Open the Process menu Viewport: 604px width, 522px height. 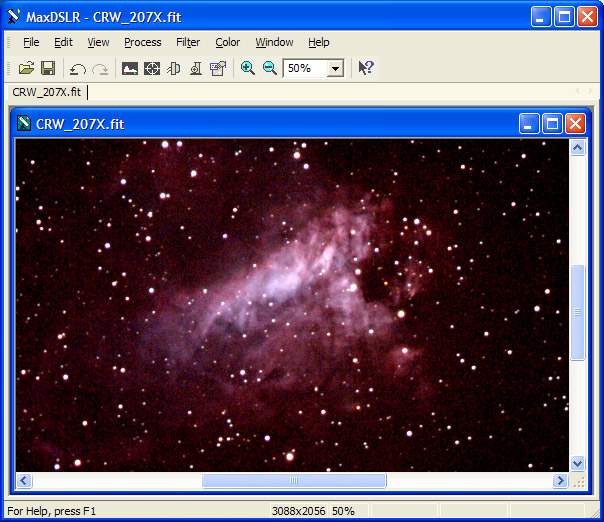(143, 42)
